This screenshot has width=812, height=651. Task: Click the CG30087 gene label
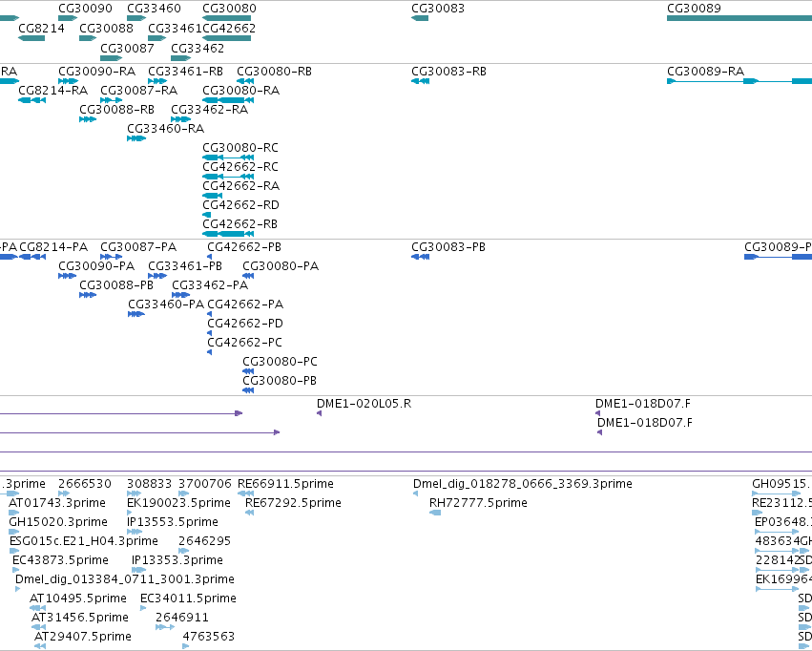[127, 48]
